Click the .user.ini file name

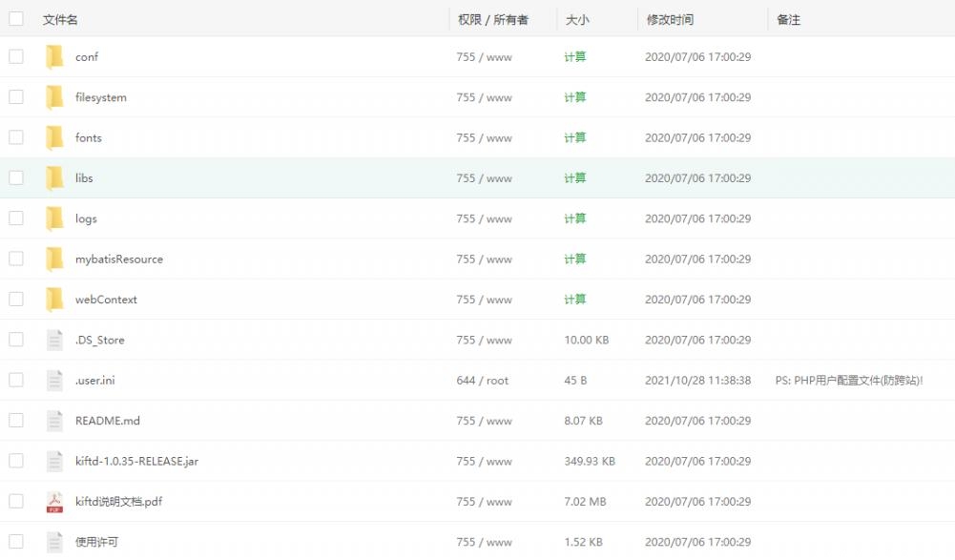(95, 381)
